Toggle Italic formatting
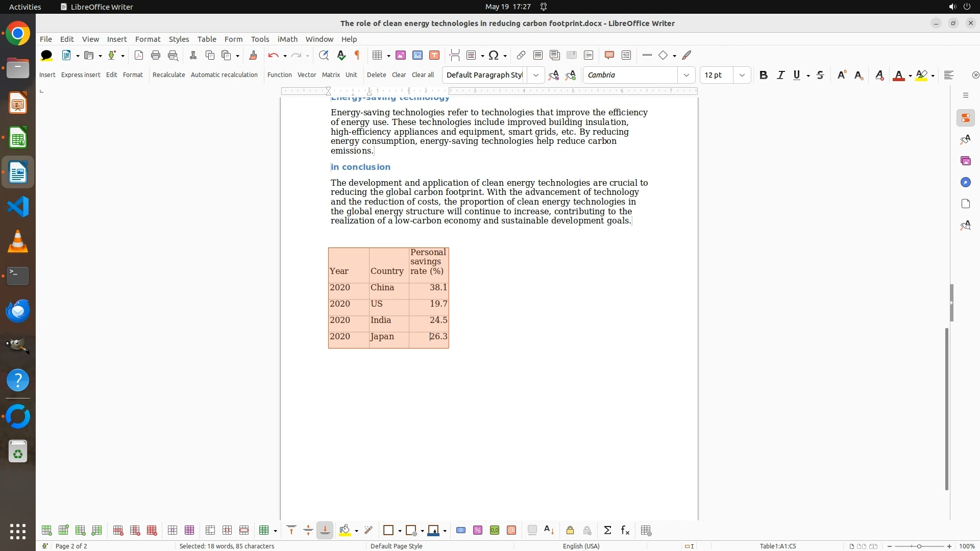The height and width of the screenshot is (551, 980). [780, 76]
